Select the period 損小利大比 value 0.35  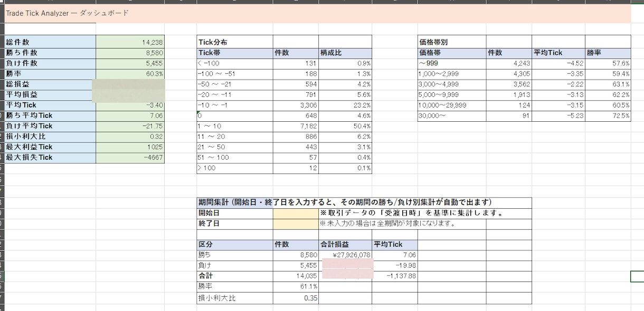coord(296,298)
